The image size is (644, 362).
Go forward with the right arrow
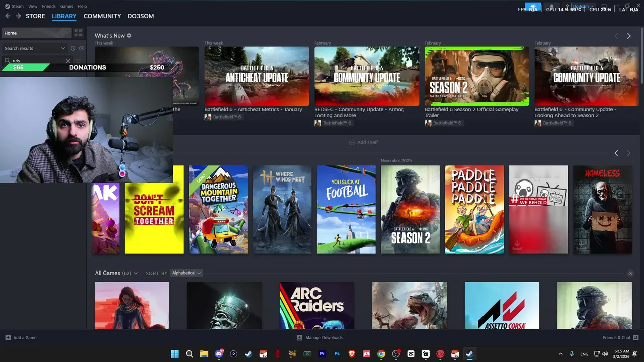(18, 16)
